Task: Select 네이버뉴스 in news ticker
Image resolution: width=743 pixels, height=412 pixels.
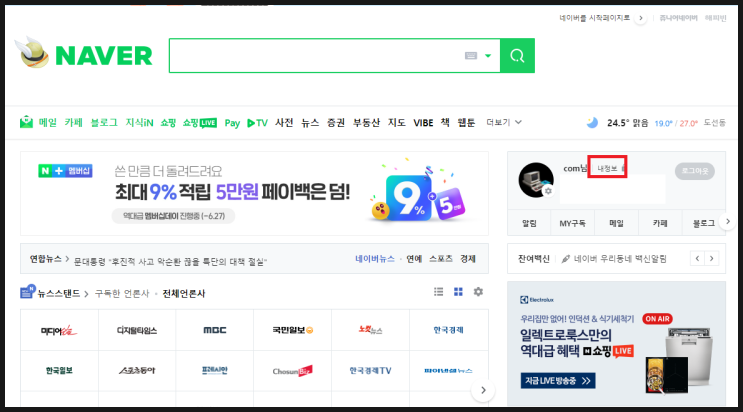Action: (x=375, y=259)
